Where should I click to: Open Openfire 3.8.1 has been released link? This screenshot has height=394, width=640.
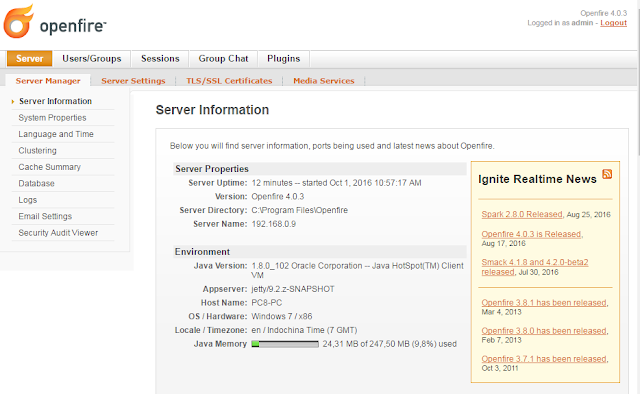pyautogui.click(x=544, y=303)
